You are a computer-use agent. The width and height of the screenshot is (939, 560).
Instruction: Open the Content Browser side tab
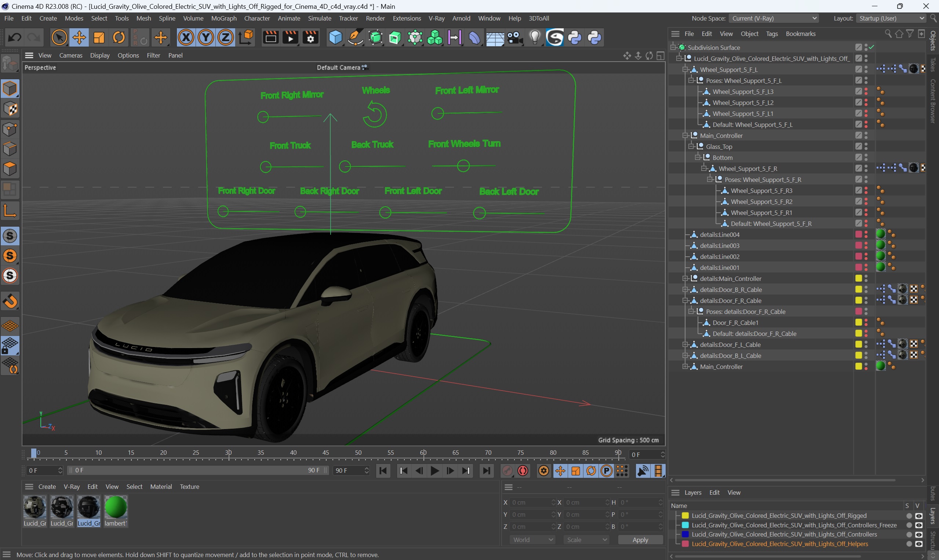(933, 101)
